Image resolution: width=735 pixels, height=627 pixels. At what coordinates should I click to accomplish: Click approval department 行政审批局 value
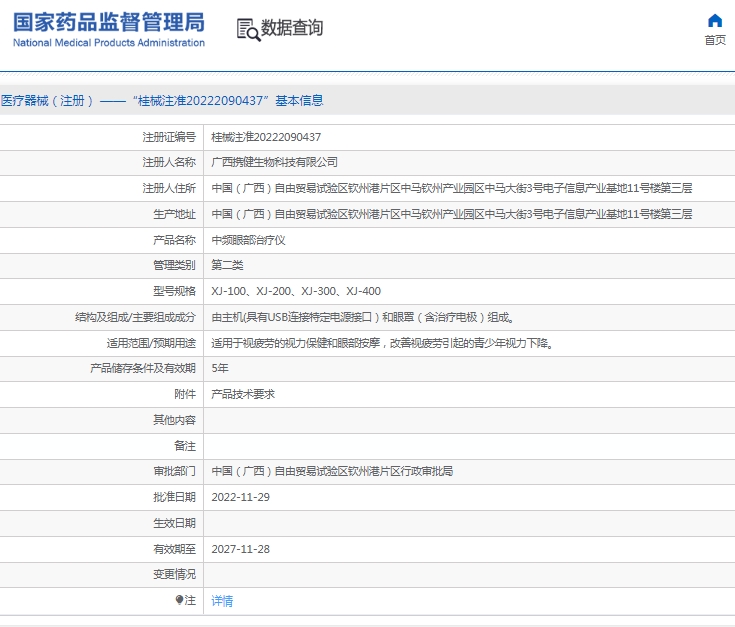[332, 471]
